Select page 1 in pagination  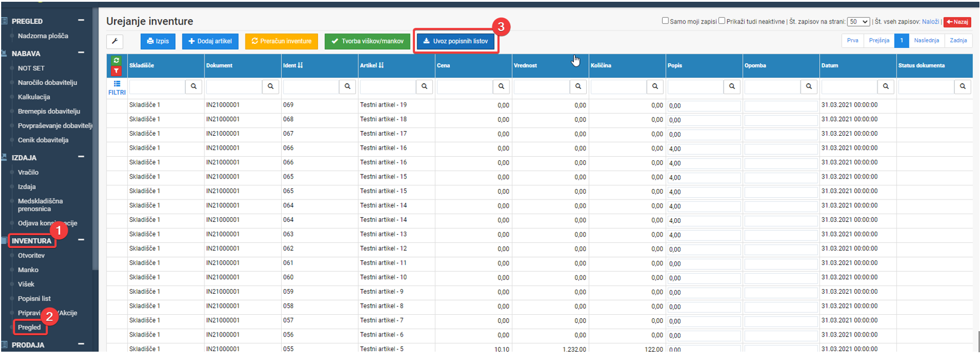pyautogui.click(x=902, y=40)
